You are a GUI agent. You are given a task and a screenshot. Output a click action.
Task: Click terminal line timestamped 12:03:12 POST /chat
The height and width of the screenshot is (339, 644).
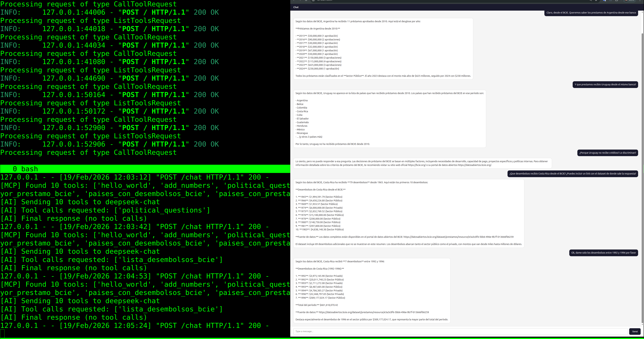tap(134, 177)
